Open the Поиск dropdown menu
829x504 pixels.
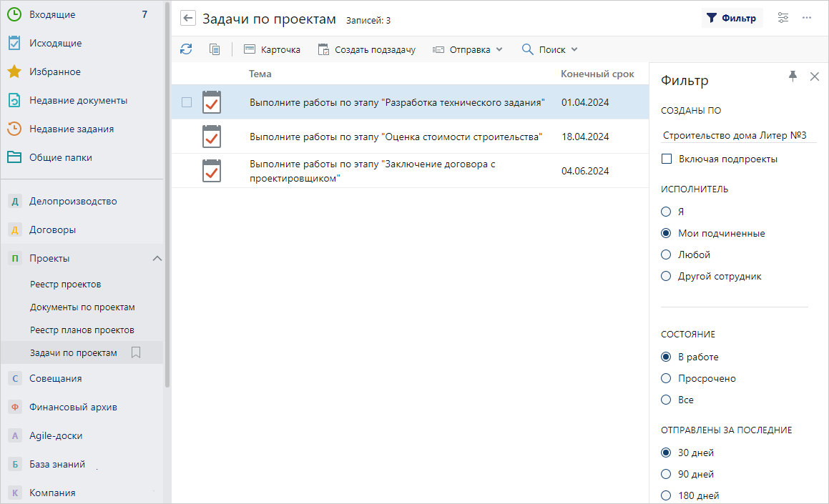[x=549, y=49]
